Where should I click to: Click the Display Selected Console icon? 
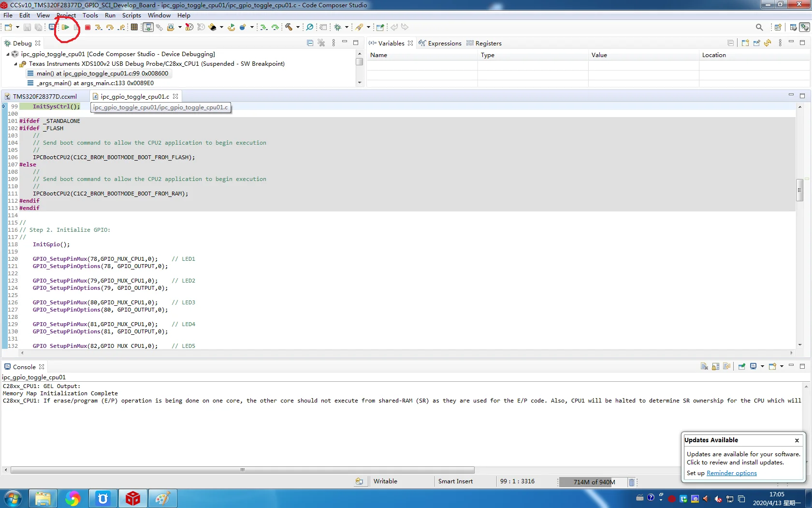pos(754,367)
